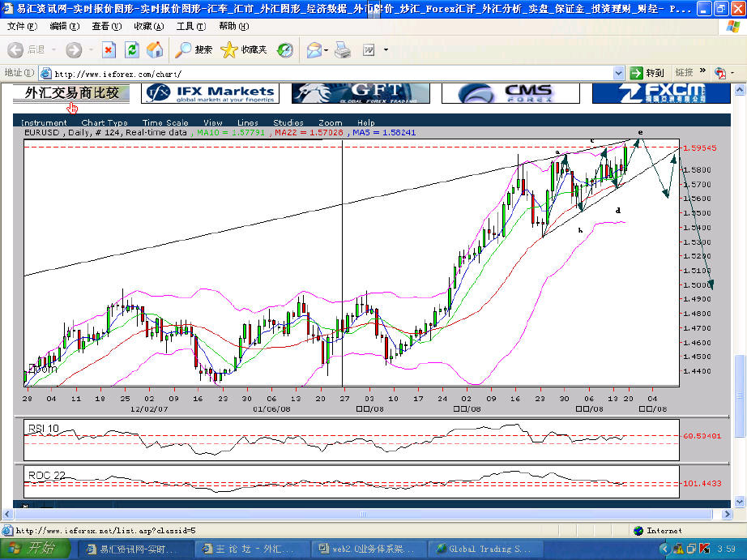Click the MA5 = 1.58241 legend text
747x560 pixels.
(384, 132)
